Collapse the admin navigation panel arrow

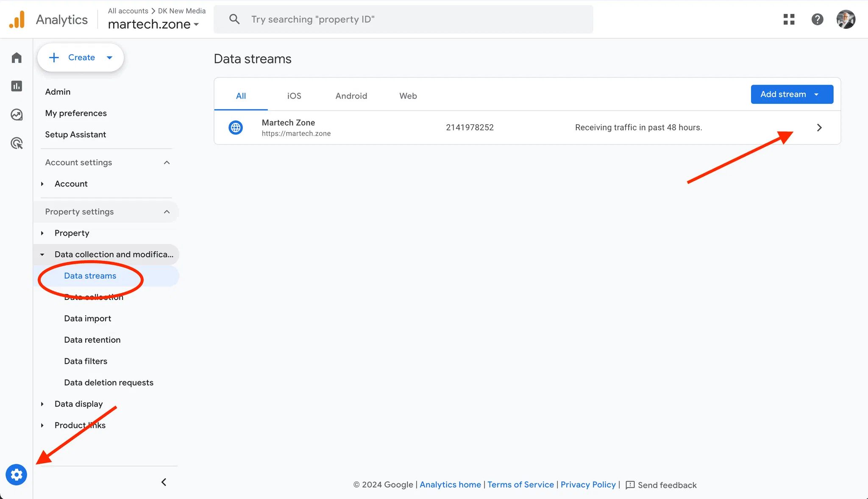[x=164, y=482]
